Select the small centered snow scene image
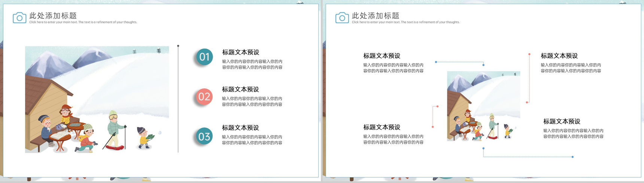Image resolution: width=644 pixels, height=183 pixels. click(483, 106)
